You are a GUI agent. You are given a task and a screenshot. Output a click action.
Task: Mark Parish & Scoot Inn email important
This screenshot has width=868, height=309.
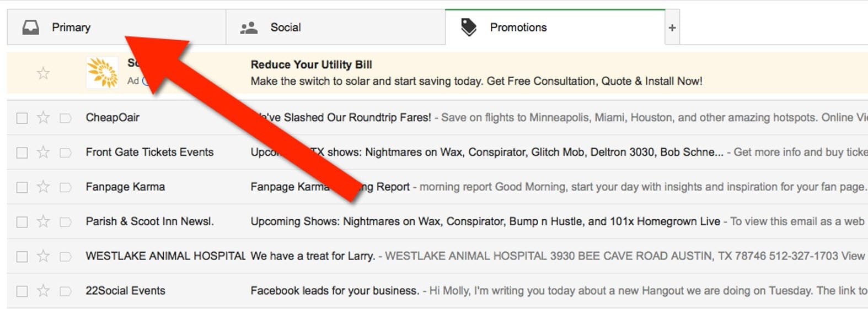[66, 222]
